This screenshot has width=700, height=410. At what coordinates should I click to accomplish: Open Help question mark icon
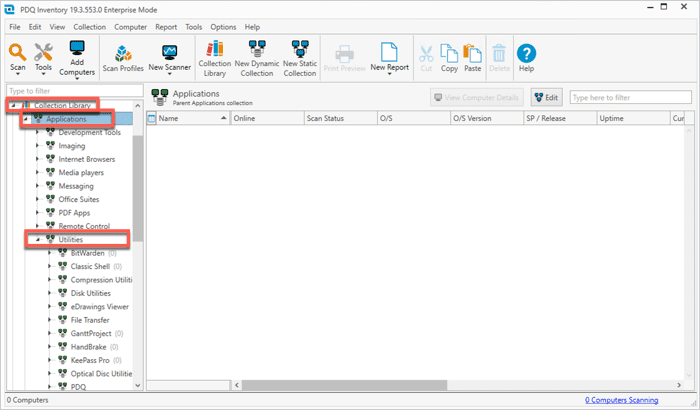526,53
